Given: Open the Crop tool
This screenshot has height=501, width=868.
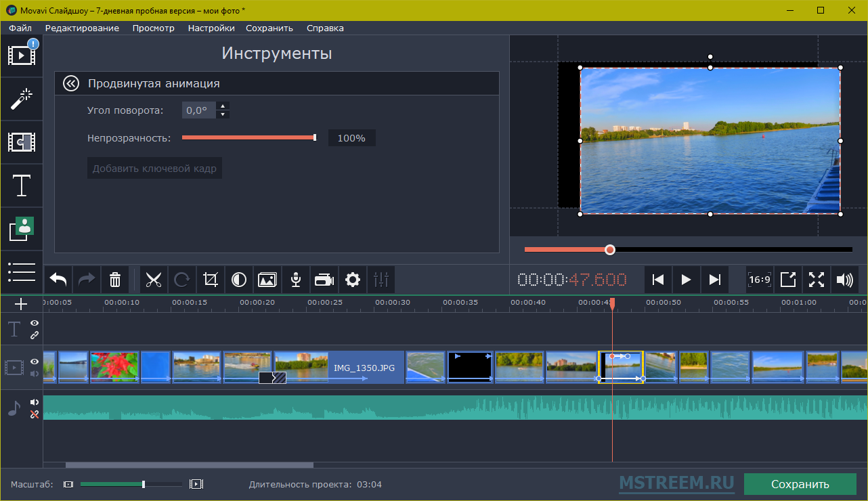Looking at the screenshot, I should point(211,280).
